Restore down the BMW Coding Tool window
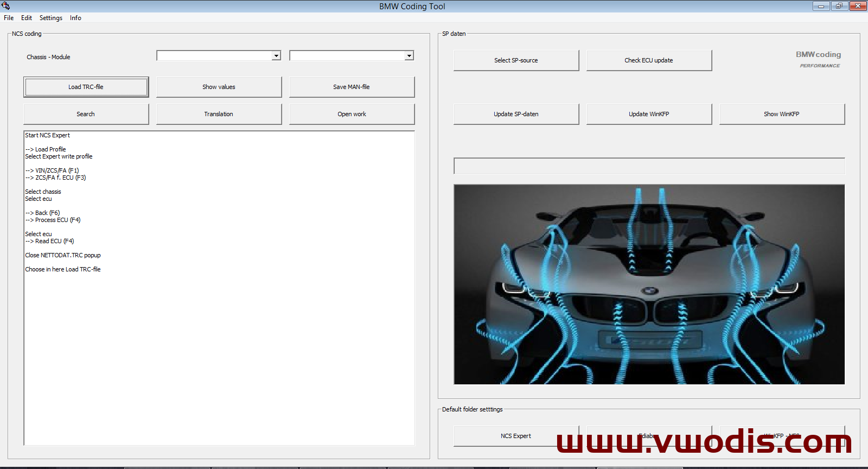 click(x=839, y=6)
